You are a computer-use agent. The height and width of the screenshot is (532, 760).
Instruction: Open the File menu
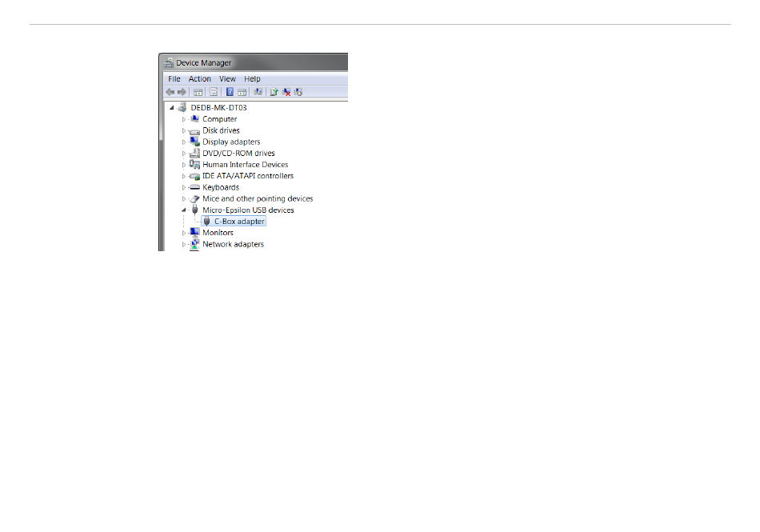(x=174, y=78)
